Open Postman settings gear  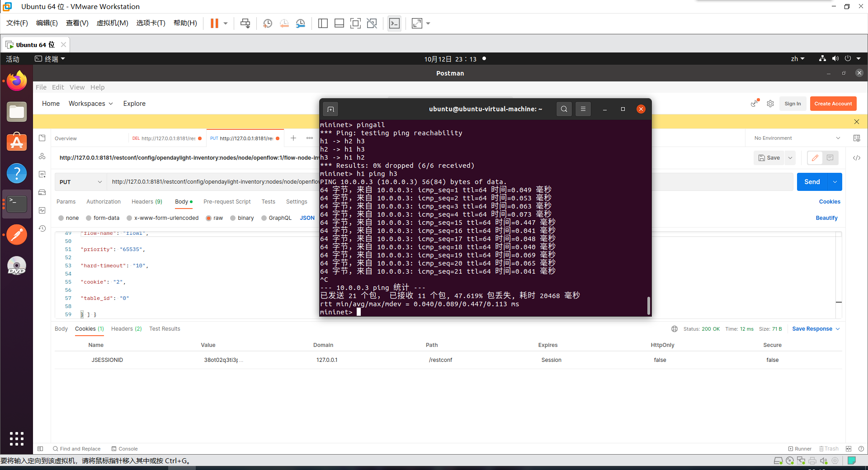point(770,104)
